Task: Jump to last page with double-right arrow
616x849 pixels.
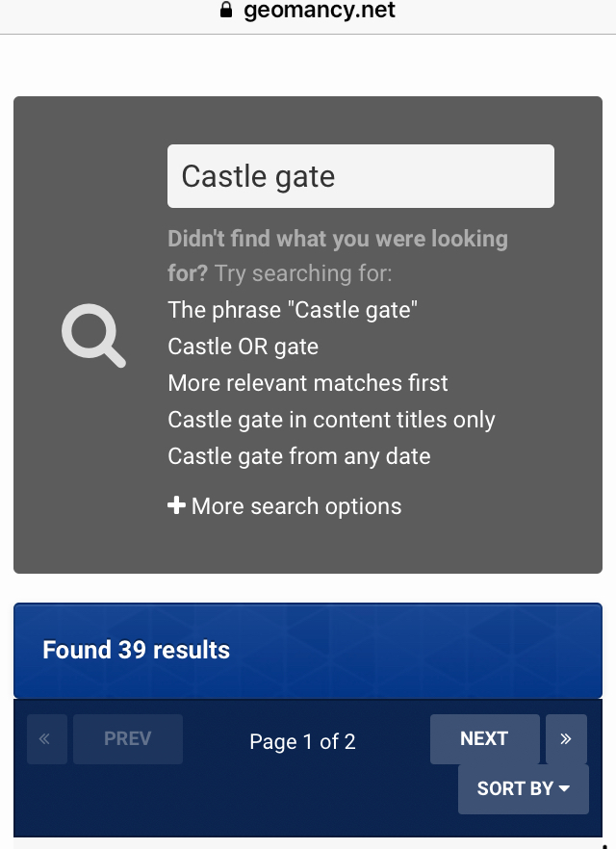Action: [x=566, y=739]
